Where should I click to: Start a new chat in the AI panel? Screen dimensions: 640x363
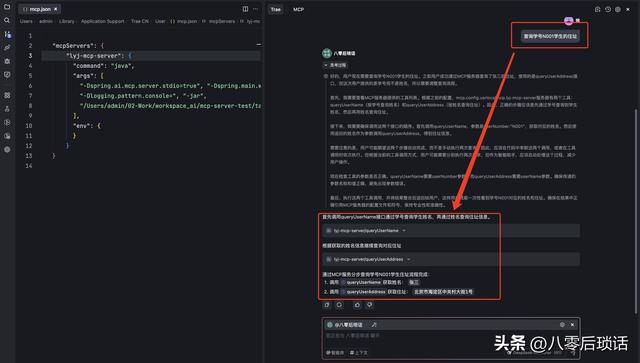click(x=598, y=9)
